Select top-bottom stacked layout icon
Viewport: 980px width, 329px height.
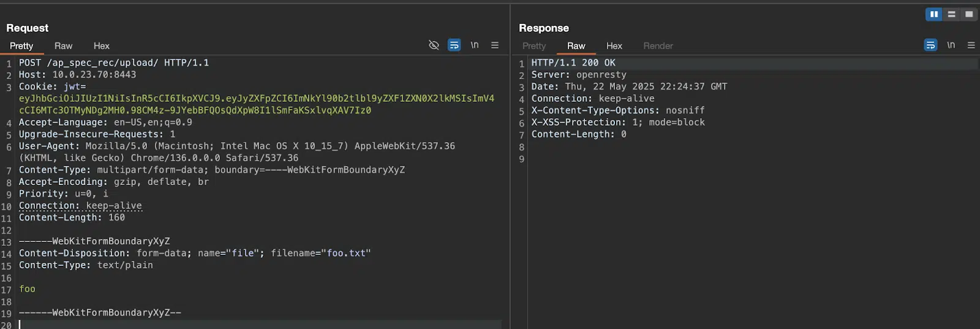951,14
